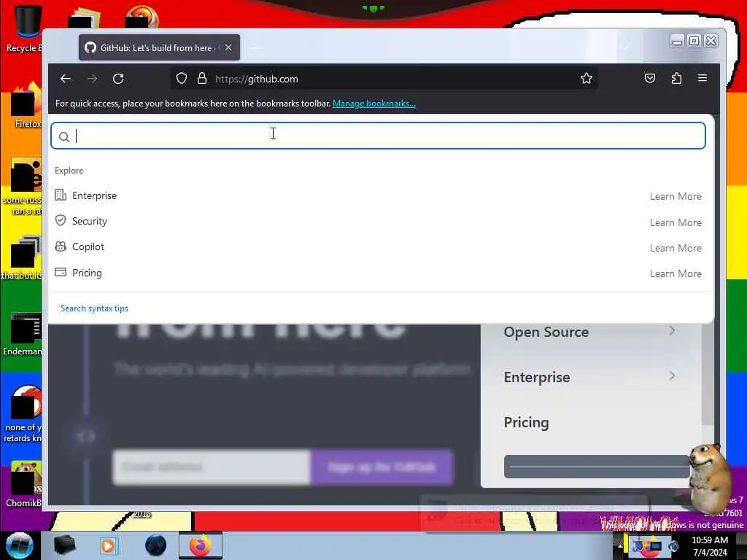Open the media player taskbar icon
The width and height of the screenshot is (747, 560).
(108, 545)
